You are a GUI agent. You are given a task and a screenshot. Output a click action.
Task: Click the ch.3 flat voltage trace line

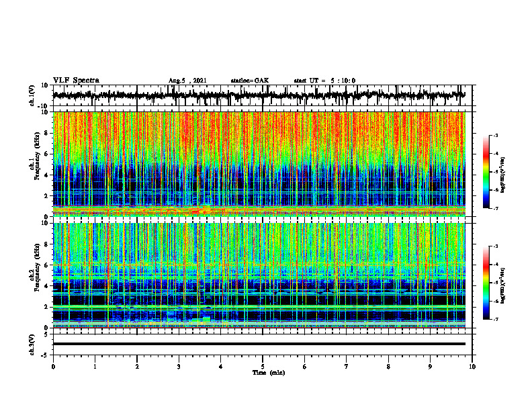[x=259, y=344]
